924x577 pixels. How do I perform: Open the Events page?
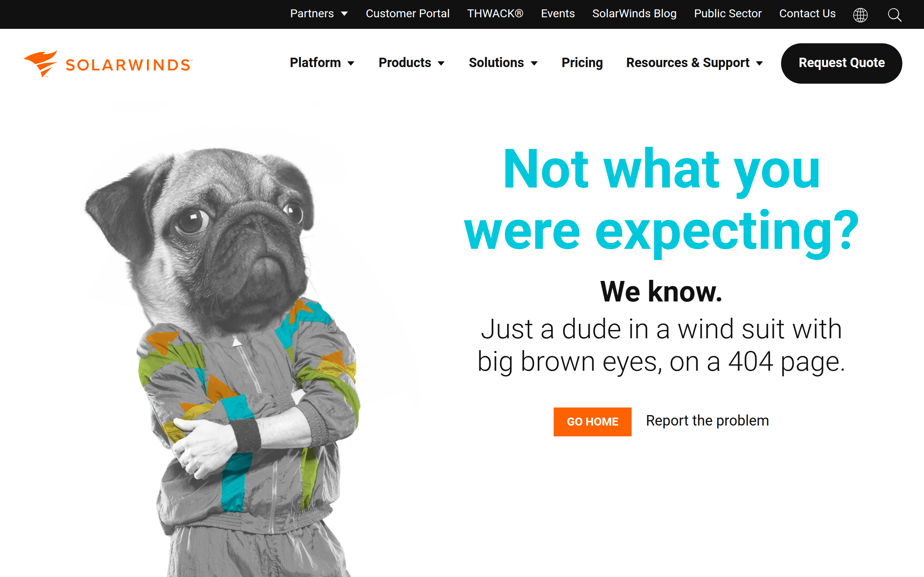[557, 14]
